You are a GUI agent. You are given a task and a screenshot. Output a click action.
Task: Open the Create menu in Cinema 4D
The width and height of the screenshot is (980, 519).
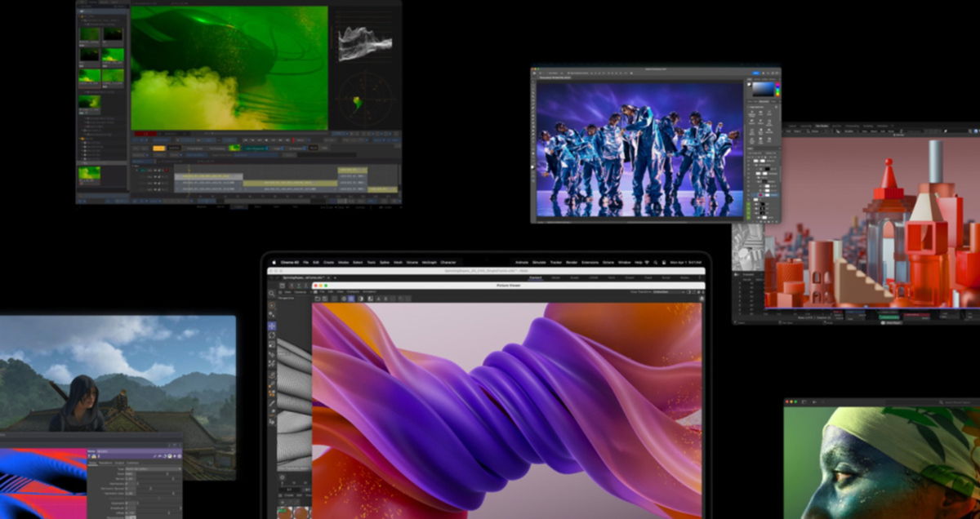pyautogui.click(x=328, y=262)
